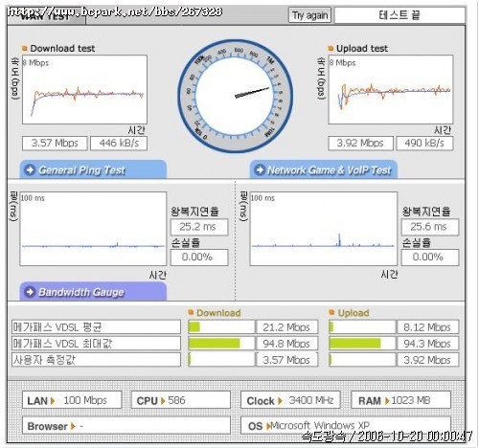This screenshot has width=479, height=448.
Task: Click the 94.3 Mbps upload maximum bar
Action: 362,344
